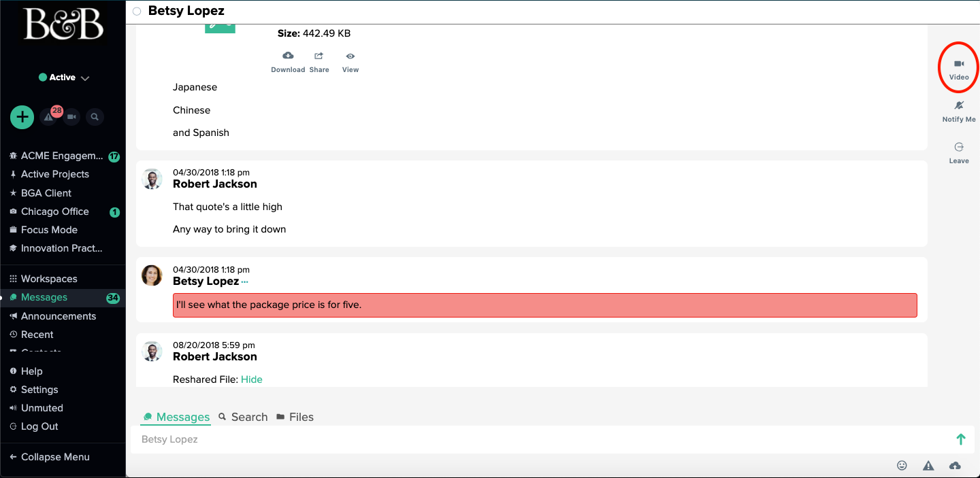The width and height of the screenshot is (980, 478).
Task: Open the emoji picker smiley icon
Action: click(x=902, y=465)
